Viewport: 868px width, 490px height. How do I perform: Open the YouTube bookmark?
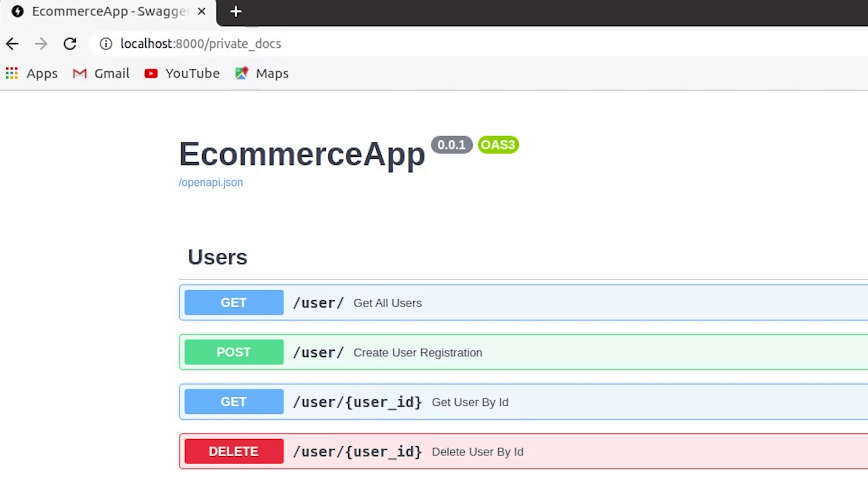[182, 73]
